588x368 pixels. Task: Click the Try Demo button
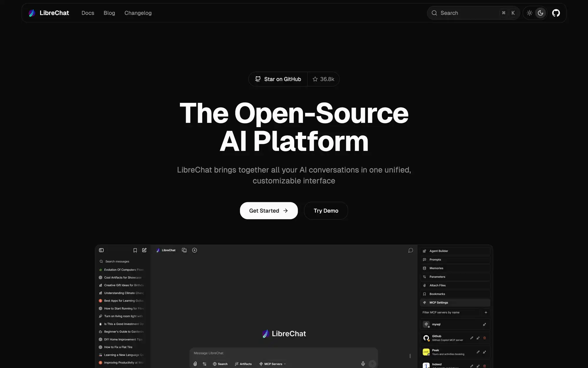[x=326, y=210]
